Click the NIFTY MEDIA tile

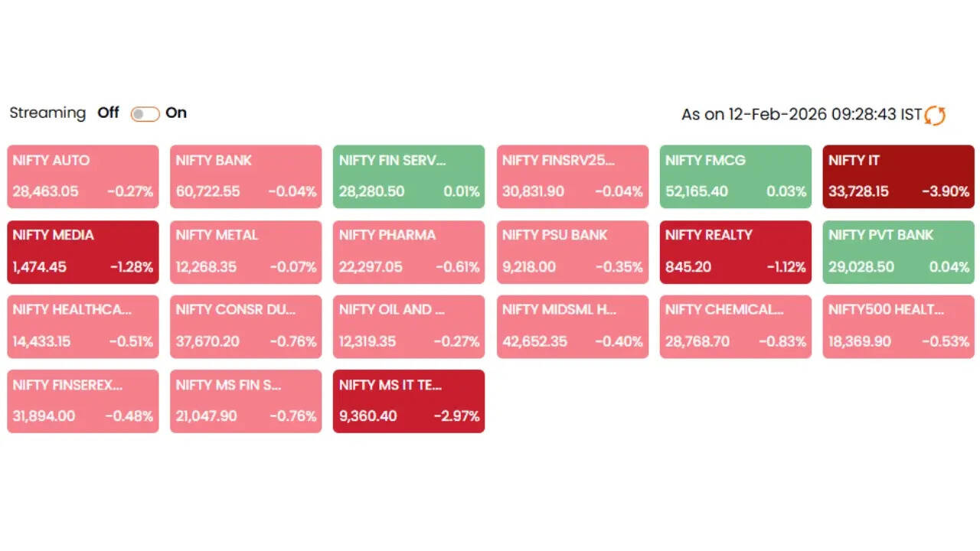pyautogui.click(x=83, y=252)
